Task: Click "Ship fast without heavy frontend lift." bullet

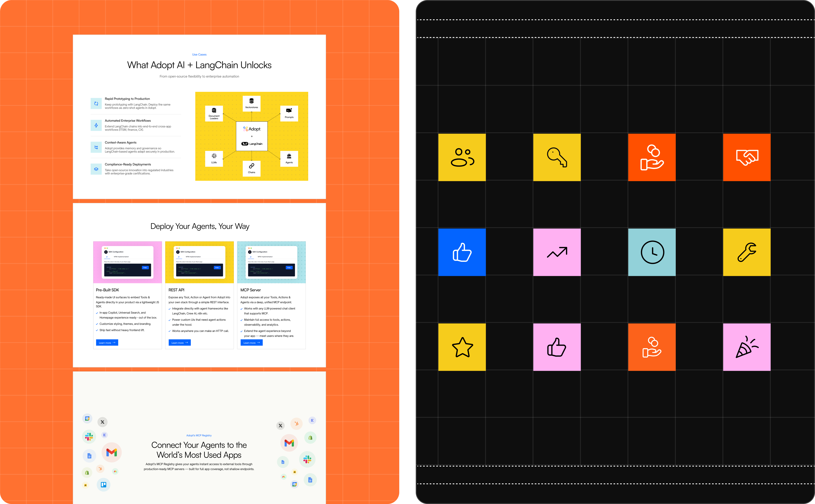Action: (122, 330)
